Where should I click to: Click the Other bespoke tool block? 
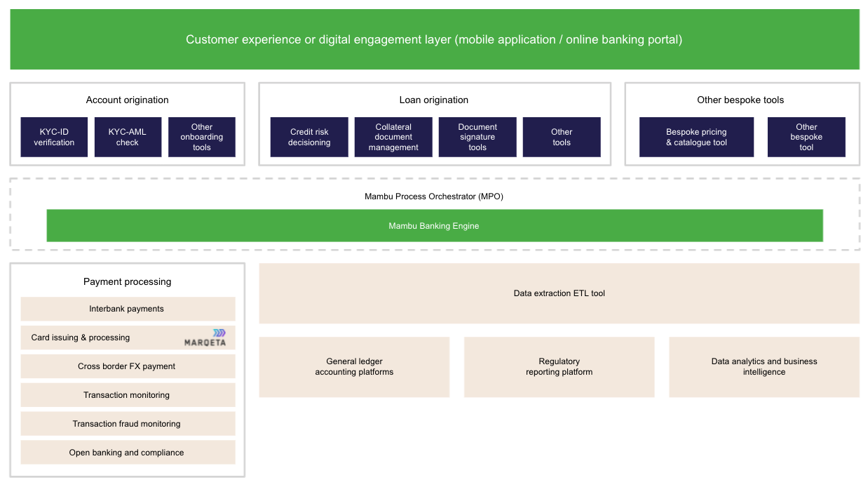[806, 137]
